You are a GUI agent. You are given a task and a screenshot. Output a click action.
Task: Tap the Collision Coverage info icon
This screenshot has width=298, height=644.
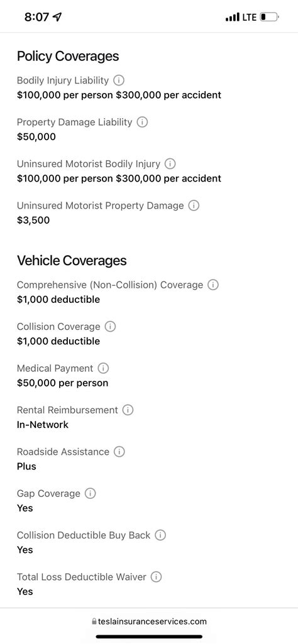click(110, 327)
